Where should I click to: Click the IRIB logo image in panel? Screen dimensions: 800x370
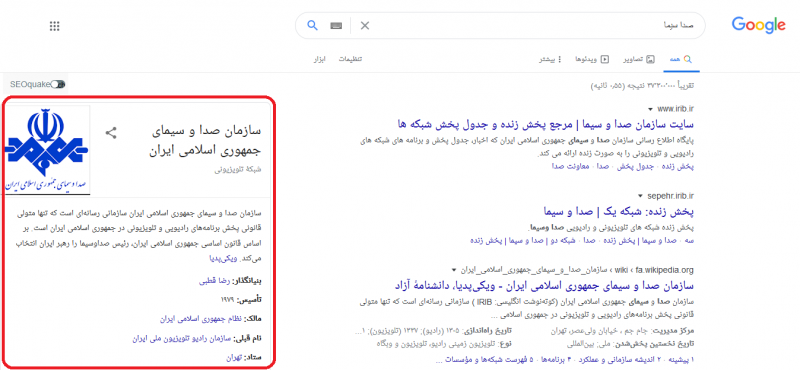[46, 150]
